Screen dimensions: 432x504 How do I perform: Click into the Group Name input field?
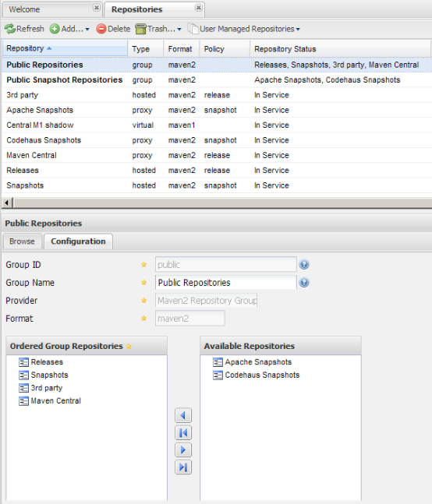click(x=226, y=283)
